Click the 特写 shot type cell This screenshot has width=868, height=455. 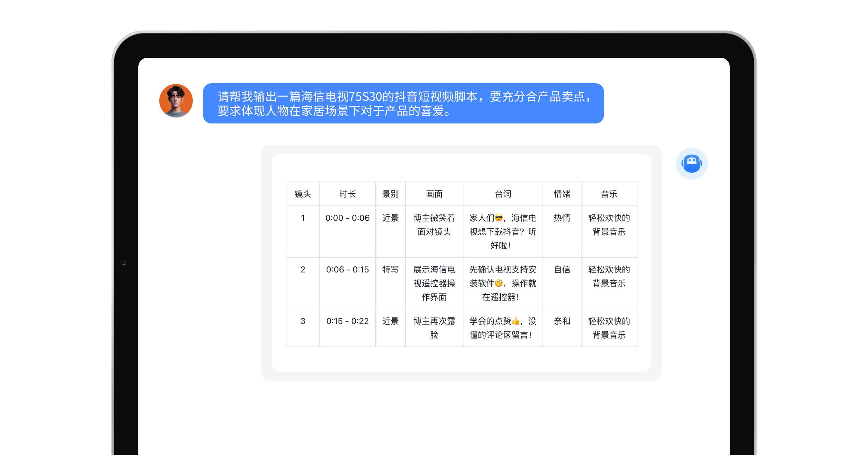click(390, 283)
